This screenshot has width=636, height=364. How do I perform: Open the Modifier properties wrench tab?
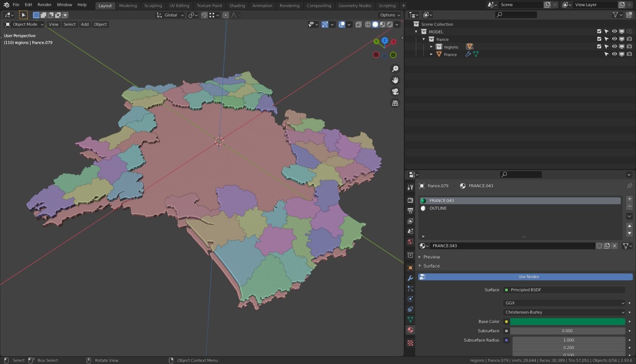tap(410, 278)
